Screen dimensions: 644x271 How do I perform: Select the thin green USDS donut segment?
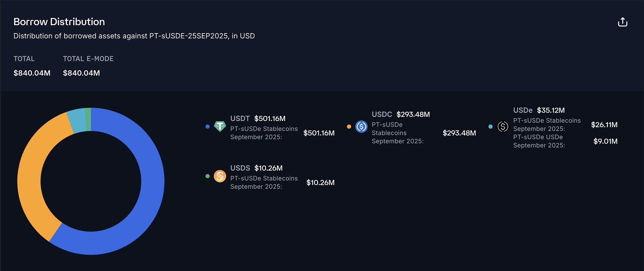click(88, 119)
